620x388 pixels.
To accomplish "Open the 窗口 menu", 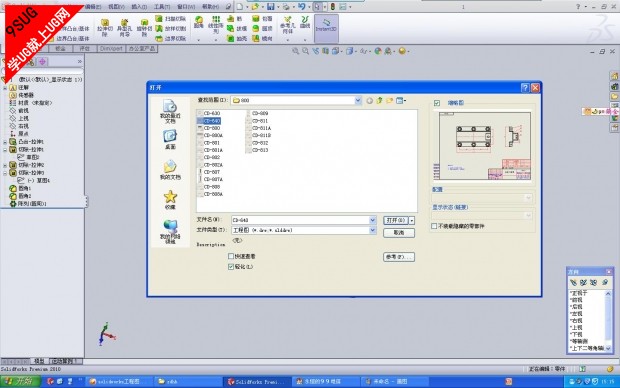I will [186, 7].
